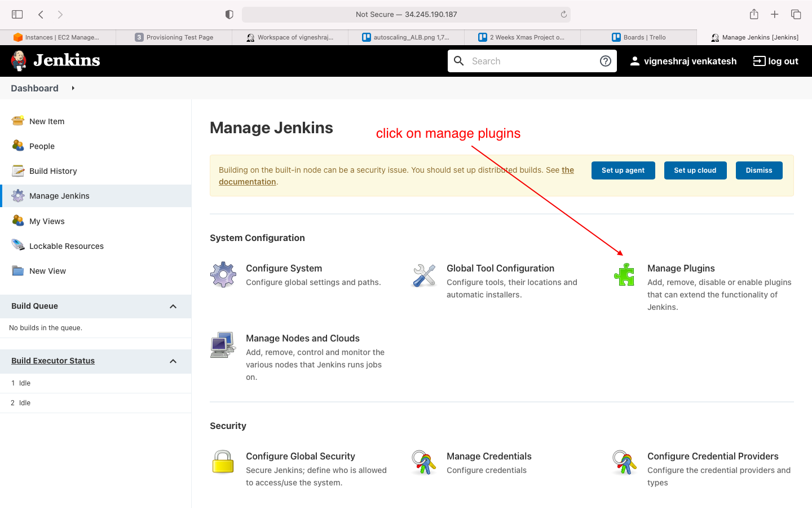
Task: Click the Lockable Resources icon
Action: 18,246
